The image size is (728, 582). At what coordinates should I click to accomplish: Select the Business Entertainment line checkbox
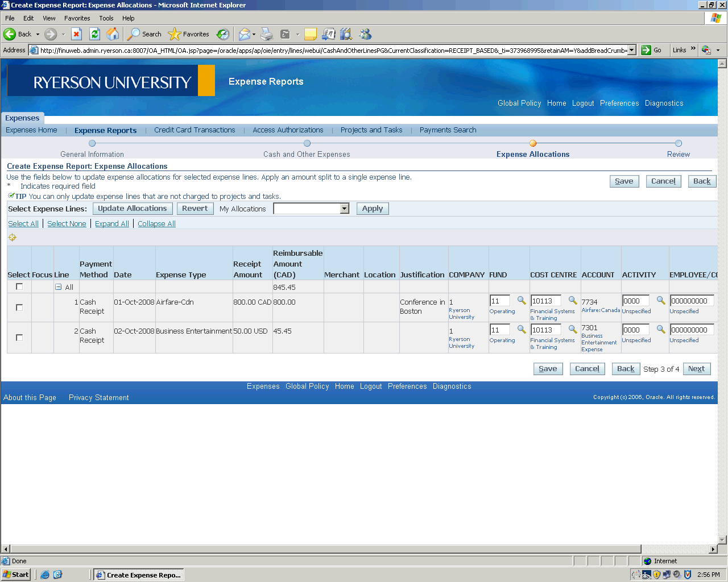coord(19,338)
